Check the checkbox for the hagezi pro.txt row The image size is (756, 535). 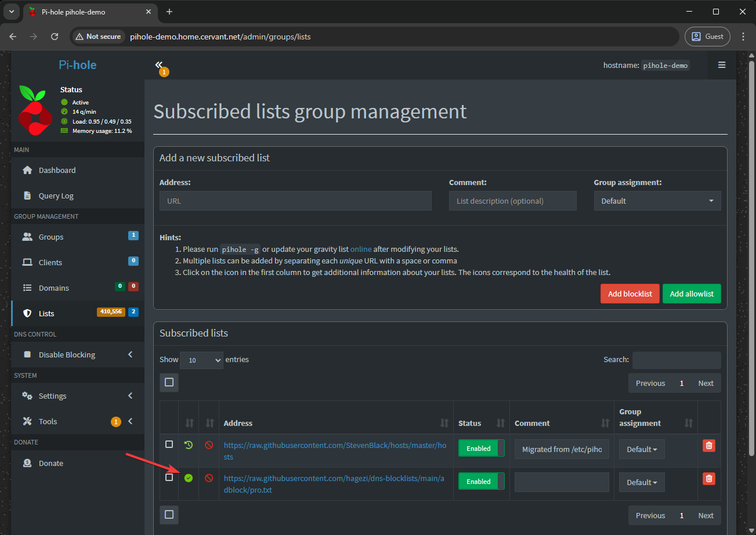169,477
